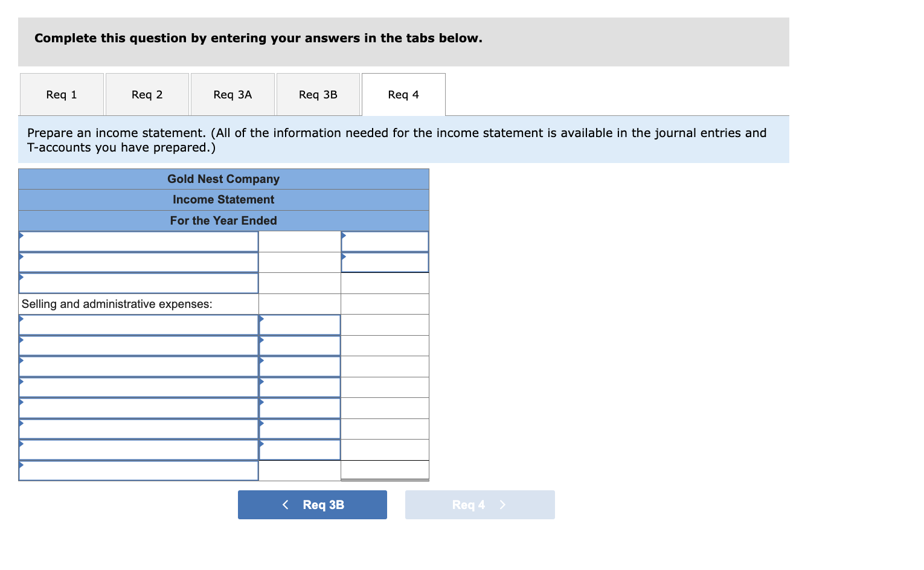Open the Req 3A tab
924x570 pixels.
pyautogui.click(x=233, y=94)
